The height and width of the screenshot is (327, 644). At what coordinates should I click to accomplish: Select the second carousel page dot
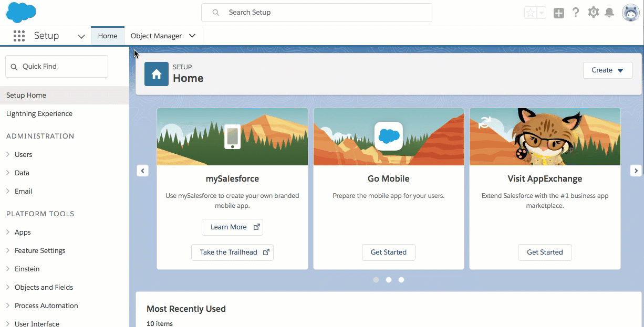[389, 280]
